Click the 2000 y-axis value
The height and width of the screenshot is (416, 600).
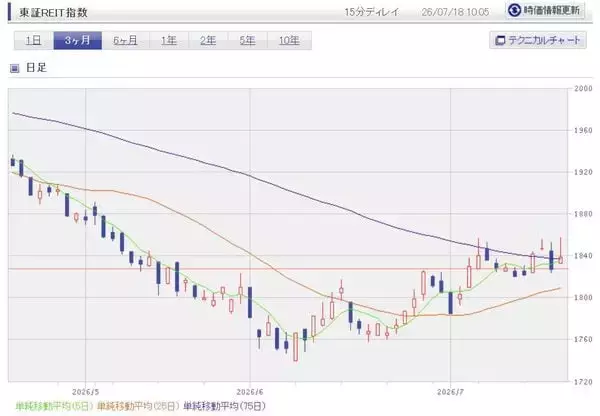(583, 88)
